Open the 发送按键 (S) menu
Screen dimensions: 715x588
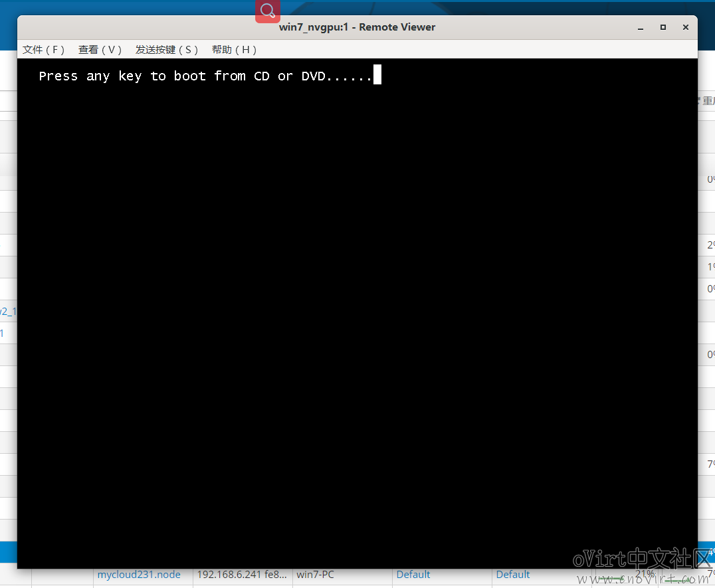pyautogui.click(x=166, y=50)
